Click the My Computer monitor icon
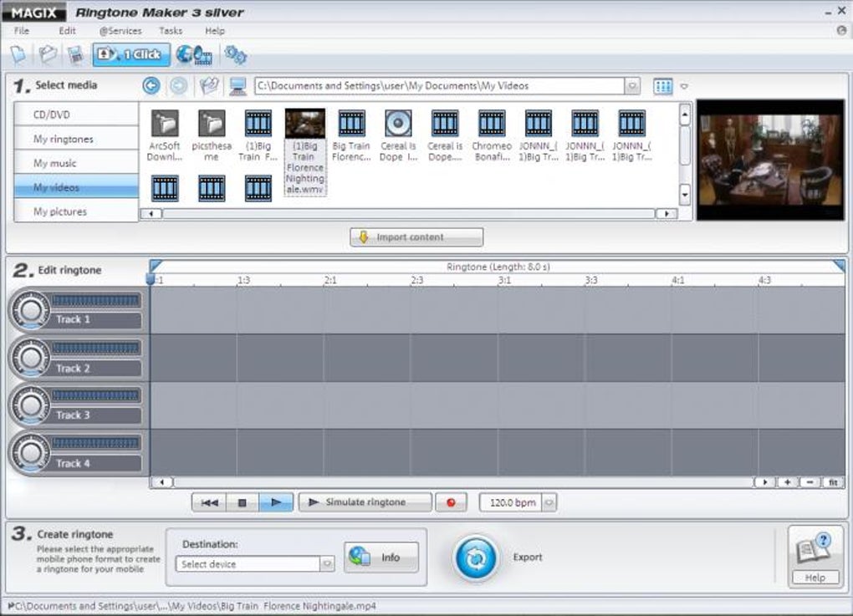Viewport: 853px width, 616px height. (x=238, y=86)
